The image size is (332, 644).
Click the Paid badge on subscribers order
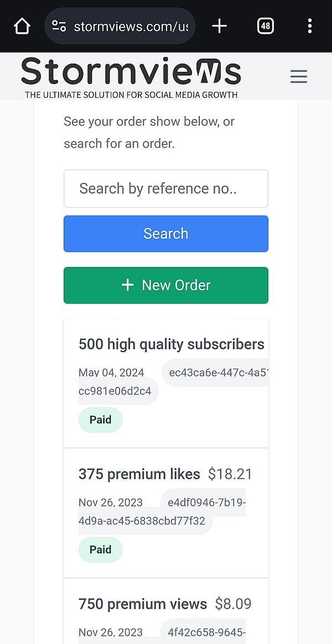(101, 420)
